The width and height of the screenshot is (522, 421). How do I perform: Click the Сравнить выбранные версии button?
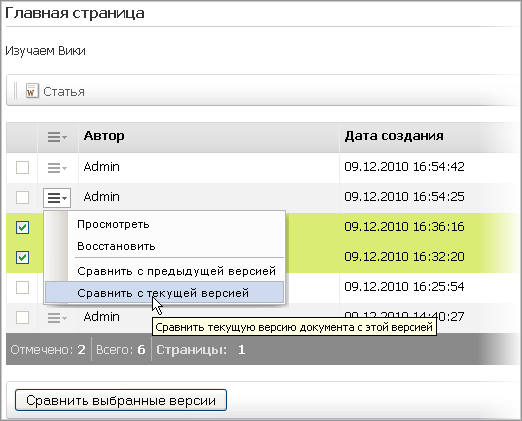coord(121,400)
